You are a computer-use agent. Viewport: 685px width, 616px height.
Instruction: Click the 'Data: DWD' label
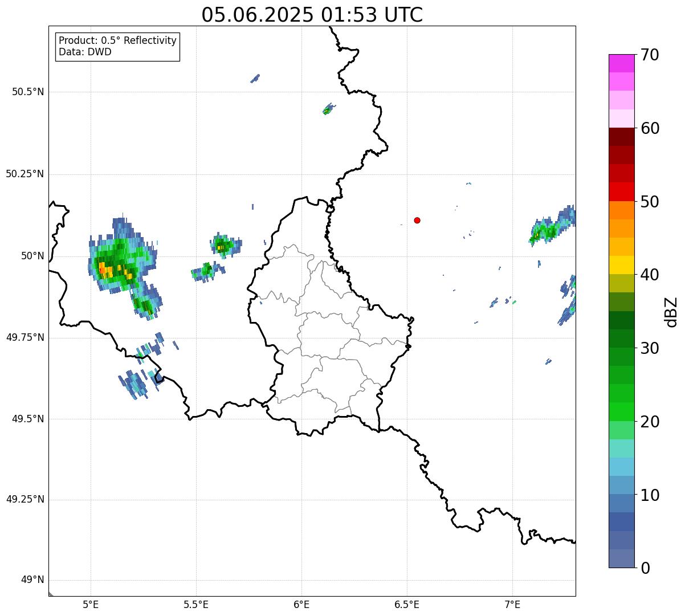click(x=85, y=52)
